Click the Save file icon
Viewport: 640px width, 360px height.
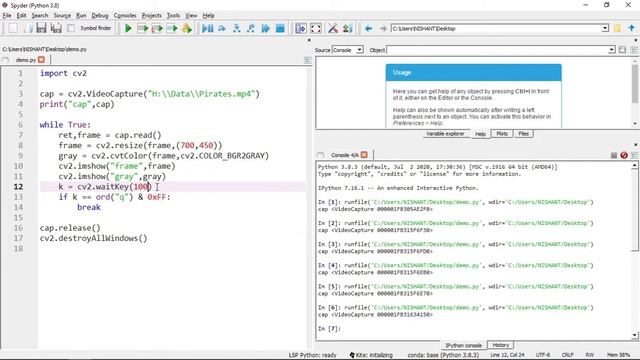41,28
